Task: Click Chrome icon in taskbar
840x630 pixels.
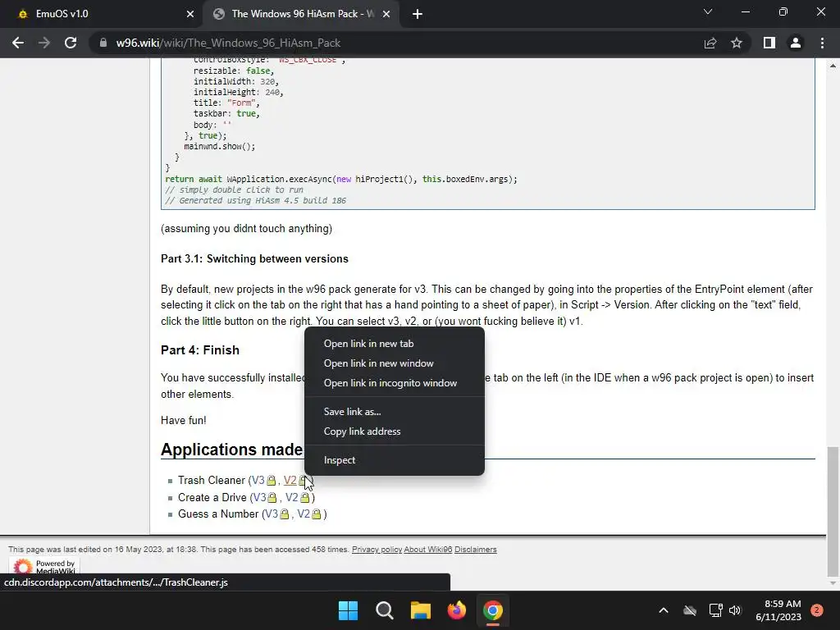Action: [x=493, y=610]
